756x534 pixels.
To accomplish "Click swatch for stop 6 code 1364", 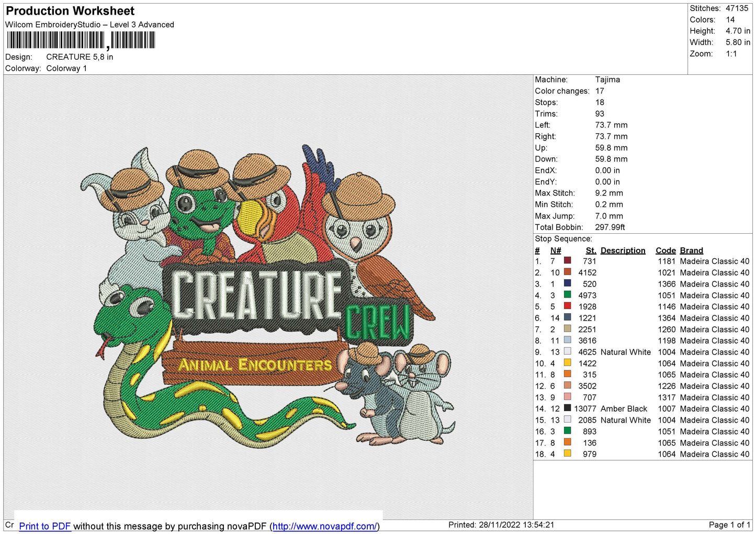I will [x=567, y=317].
